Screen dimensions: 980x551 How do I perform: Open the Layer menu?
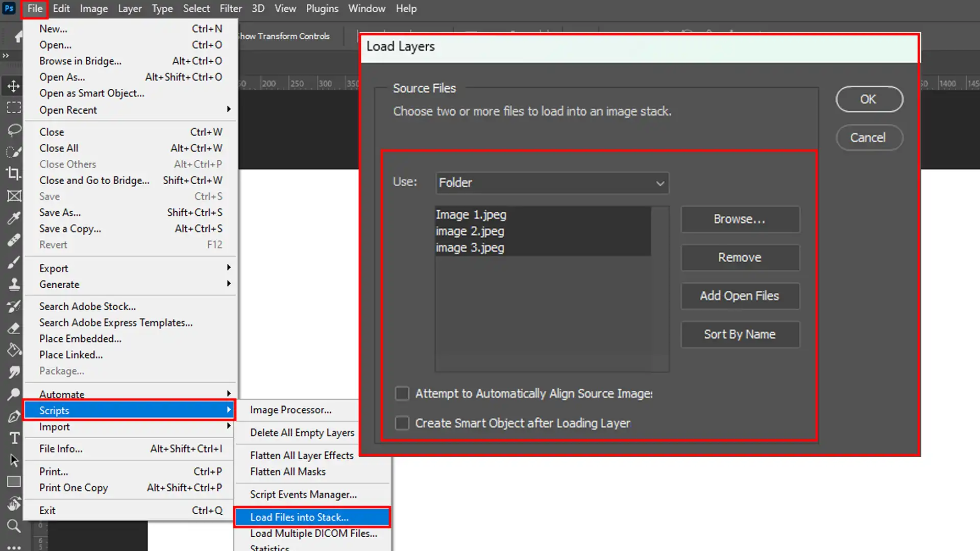[130, 9]
